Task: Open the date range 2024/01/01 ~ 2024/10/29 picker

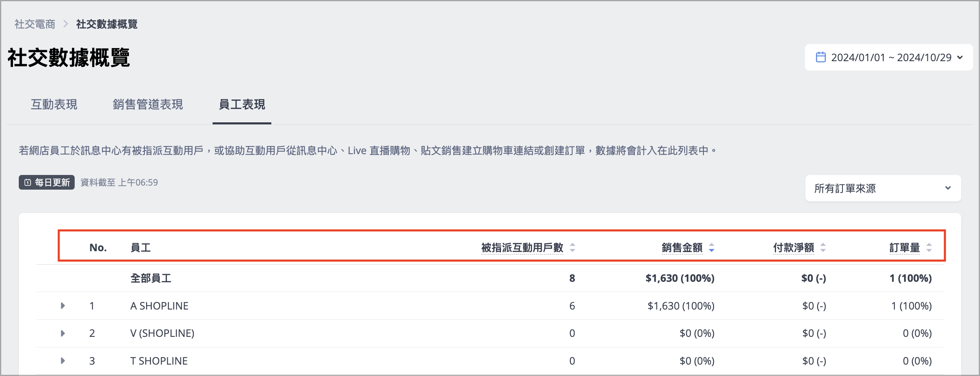Action: point(889,57)
